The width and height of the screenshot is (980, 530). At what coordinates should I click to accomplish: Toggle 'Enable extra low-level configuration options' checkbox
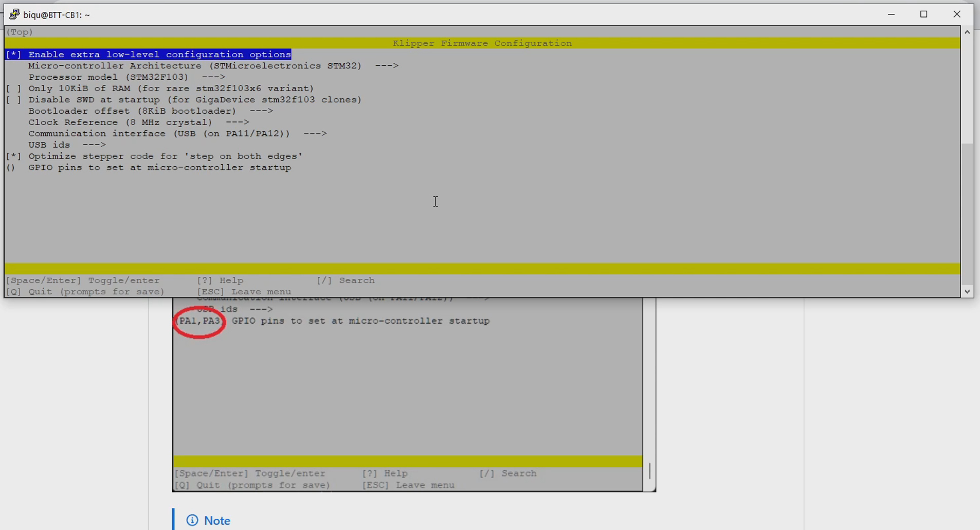[x=14, y=55]
